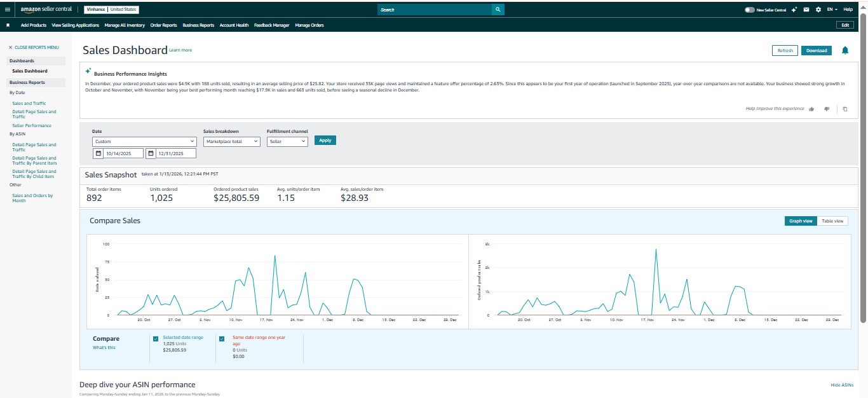868x398 pixels.
Task: Open the settings gear icon
Action: point(818,10)
